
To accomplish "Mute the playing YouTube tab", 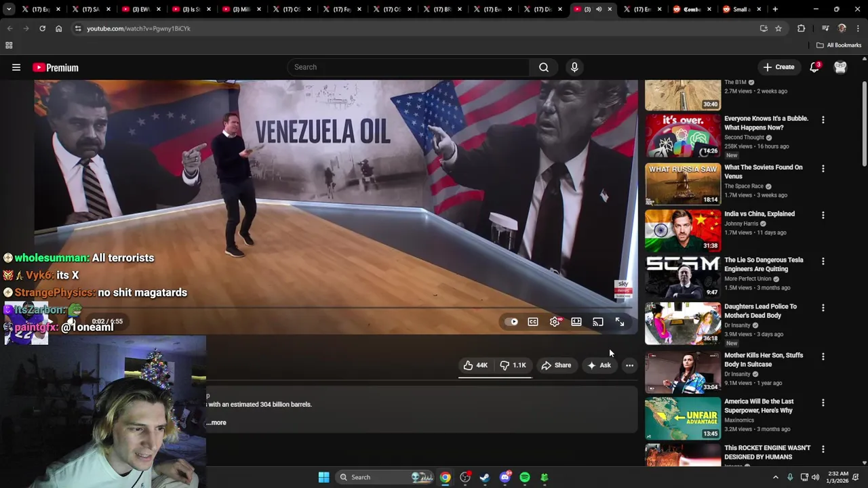I will [x=599, y=9].
